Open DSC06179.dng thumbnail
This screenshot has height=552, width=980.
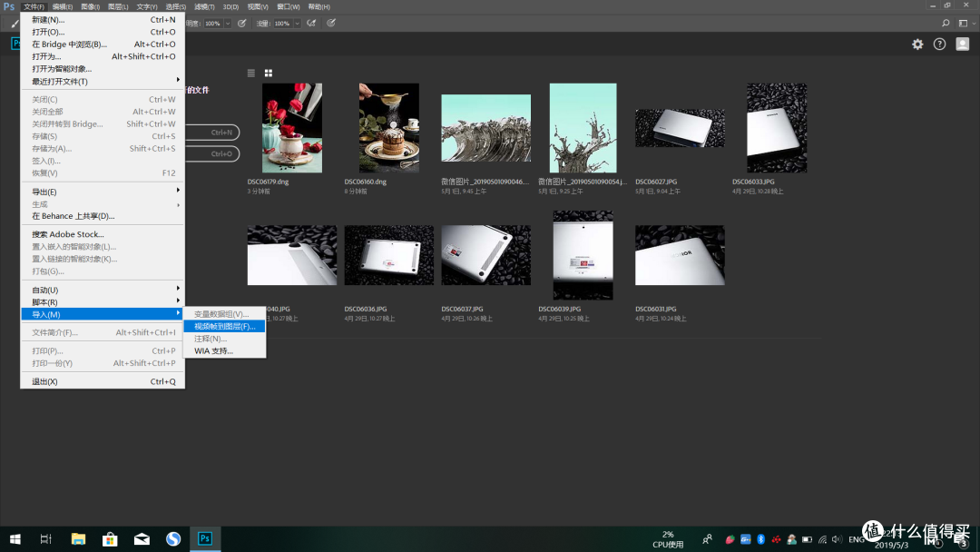click(292, 128)
